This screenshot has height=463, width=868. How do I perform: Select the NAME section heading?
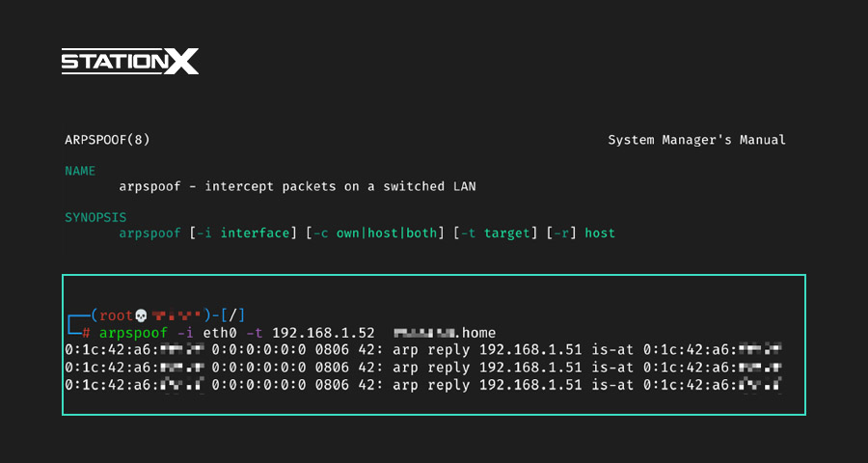click(80, 171)
